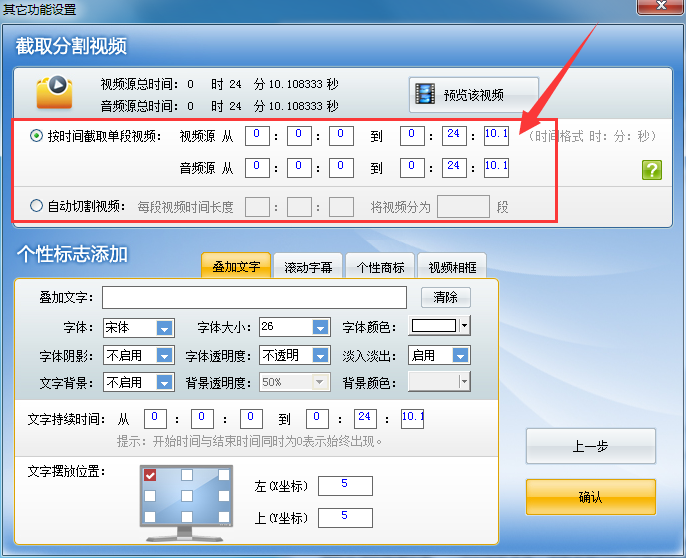Screen dimensions: 686x558
Task: Switch to the 滚动字幕 tab
Action: click(x=307, y=267)
